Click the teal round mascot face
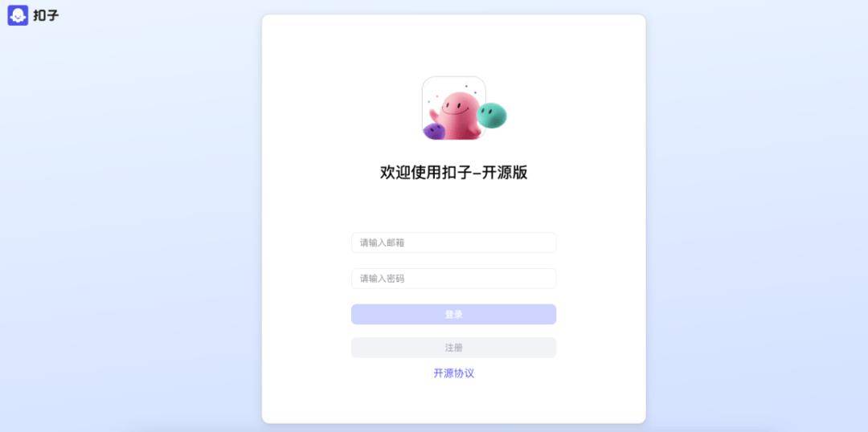868x432 pixels. point(492,116)
